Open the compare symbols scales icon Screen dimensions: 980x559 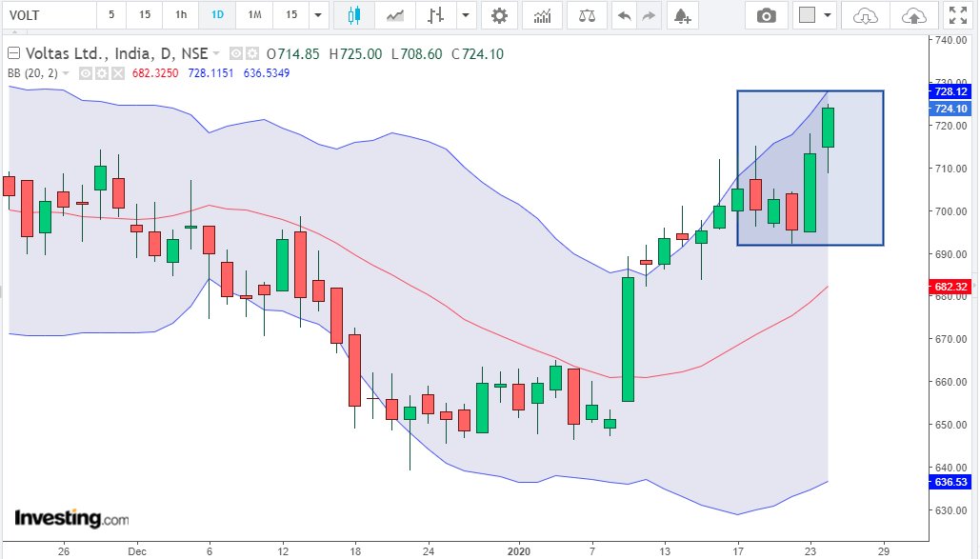coord(587,15)
